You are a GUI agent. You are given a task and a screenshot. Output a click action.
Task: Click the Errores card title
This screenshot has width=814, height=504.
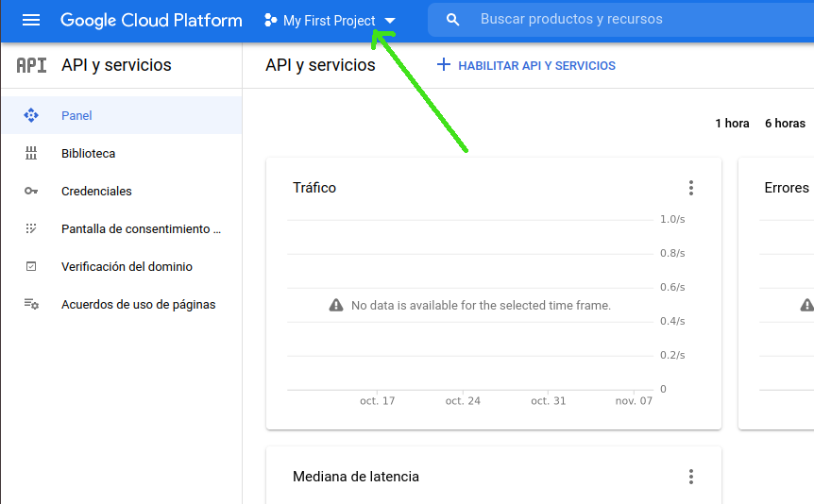tap(787, 188)
